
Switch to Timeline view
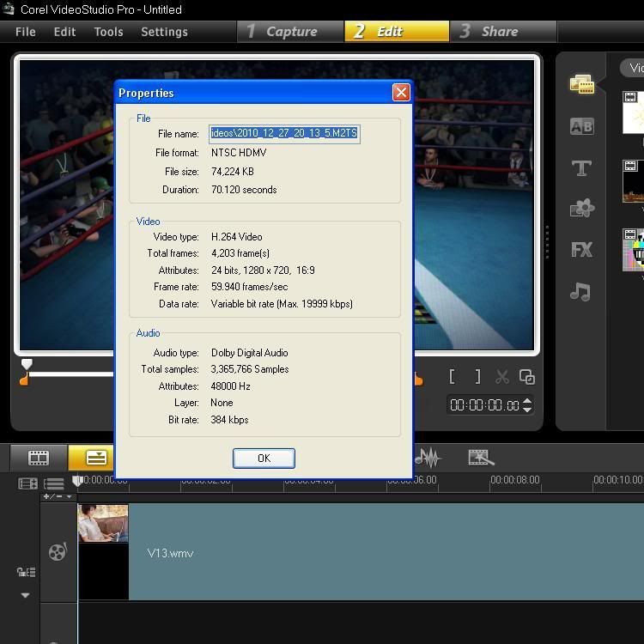click(x=96, y=458)
